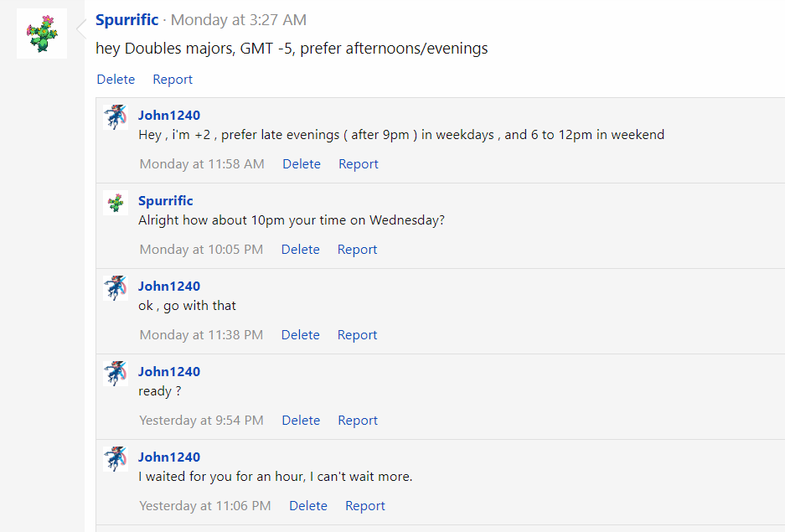Report comment posted Monday at 11:58 AM
This screenshot has height=532, width=785.
359,164
